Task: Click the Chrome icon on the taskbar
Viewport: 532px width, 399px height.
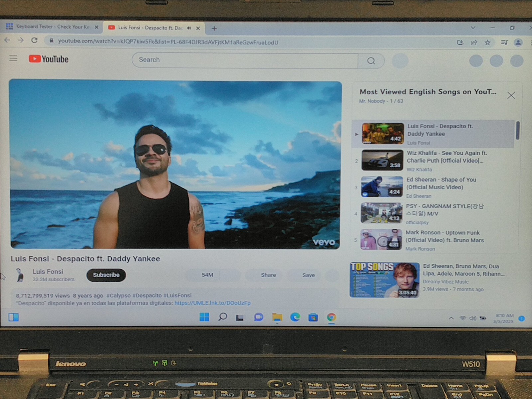Action: coord(331,318)
